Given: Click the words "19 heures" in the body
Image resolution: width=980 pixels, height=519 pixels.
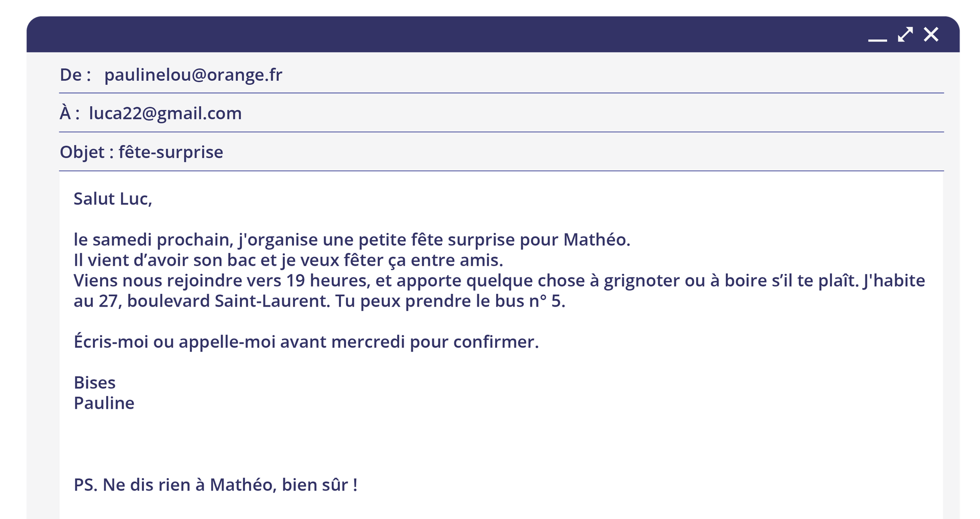Looking at the screenshot, I should pyautogui.click(x=326, y=280).
